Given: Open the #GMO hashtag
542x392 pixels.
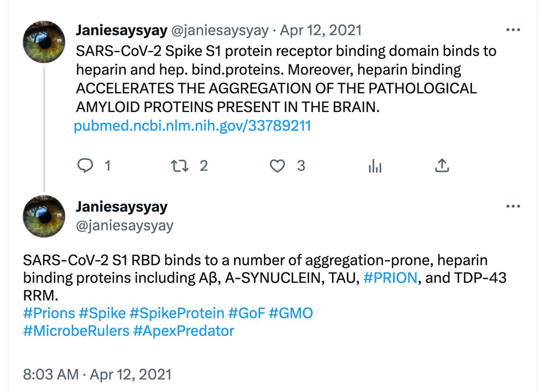Looking at the screenshot, I should pyautogui.click(x=290, y=313).
